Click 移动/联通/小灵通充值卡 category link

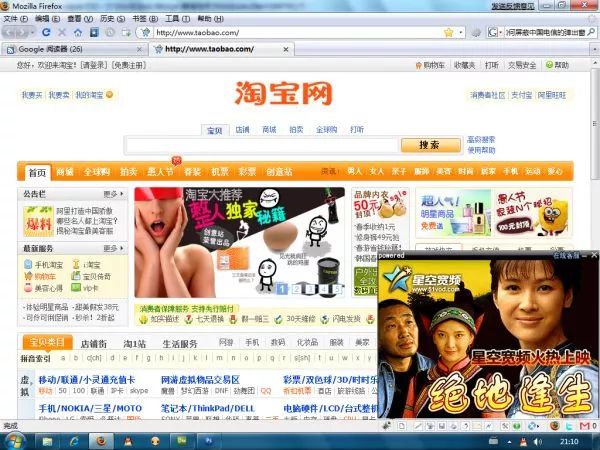87,380
